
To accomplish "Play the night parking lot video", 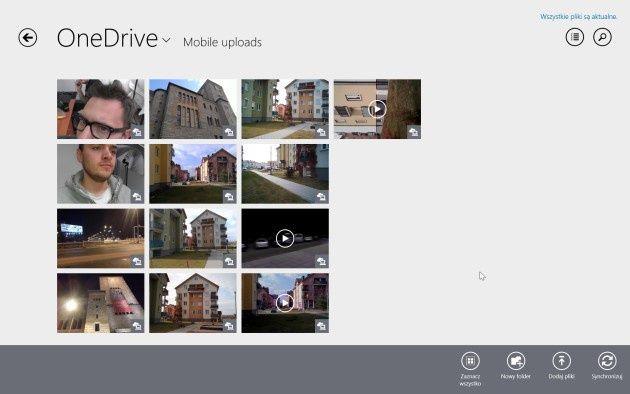I will tap(285, 238).
